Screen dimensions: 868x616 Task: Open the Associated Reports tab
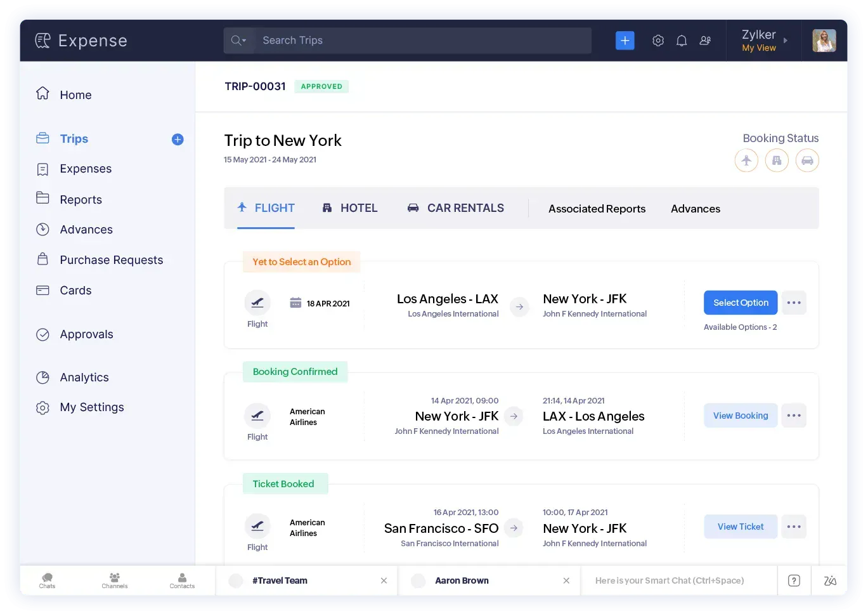point(597,208)
